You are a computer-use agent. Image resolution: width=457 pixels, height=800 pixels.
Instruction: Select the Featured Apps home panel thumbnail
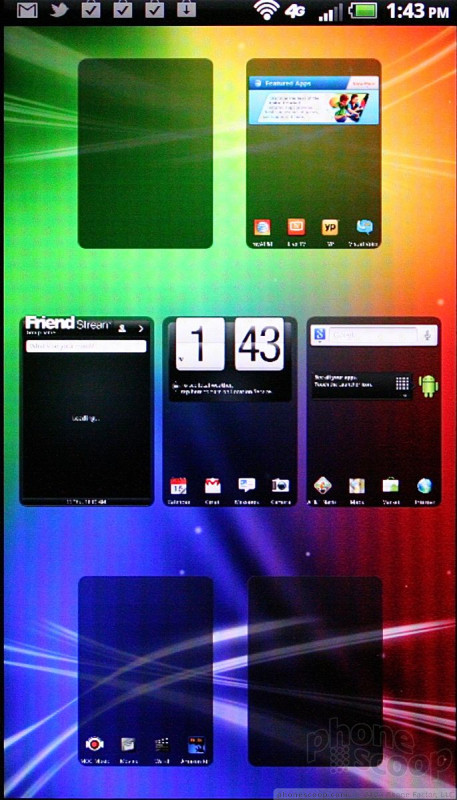click(314, 153)
